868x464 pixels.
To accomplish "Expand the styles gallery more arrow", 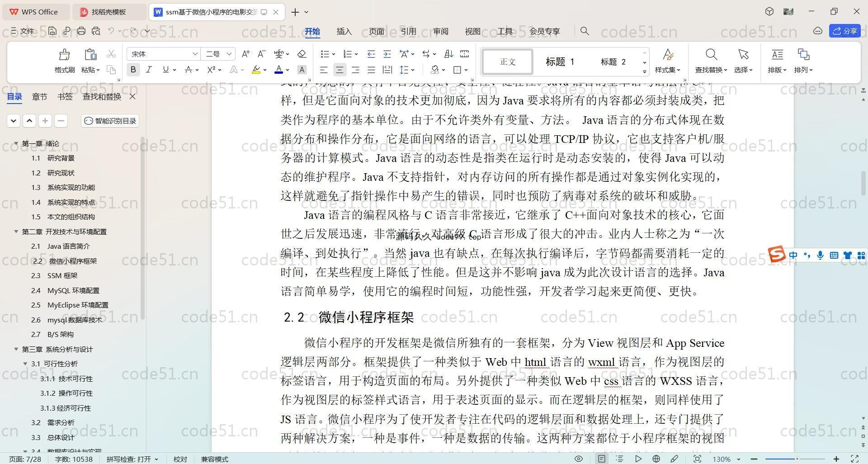I will 645,71.
